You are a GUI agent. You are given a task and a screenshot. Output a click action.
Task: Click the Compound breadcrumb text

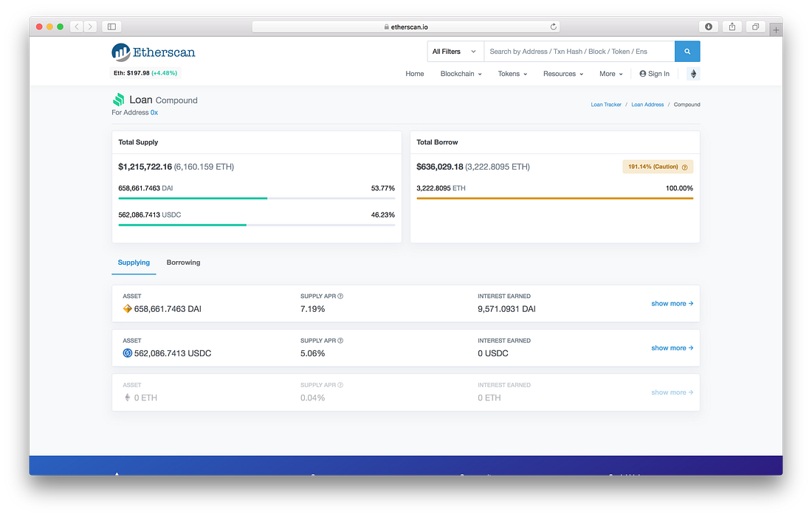[x=687, y=105]
